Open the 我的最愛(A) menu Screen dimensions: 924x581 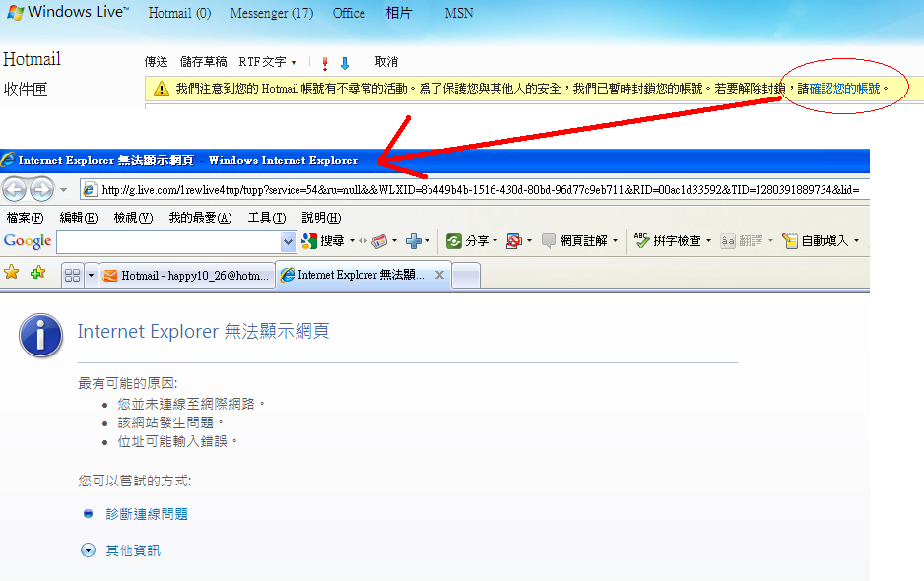coord(200,218)
